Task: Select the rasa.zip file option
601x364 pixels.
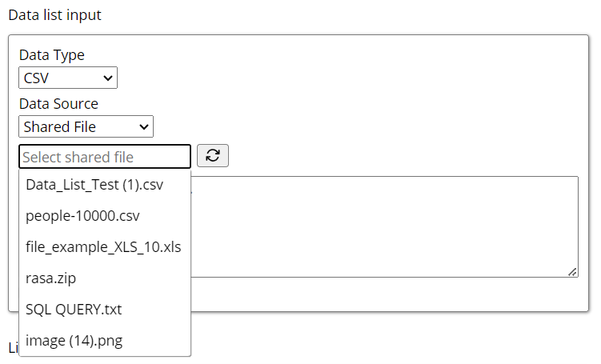Action: click(51, 278)
